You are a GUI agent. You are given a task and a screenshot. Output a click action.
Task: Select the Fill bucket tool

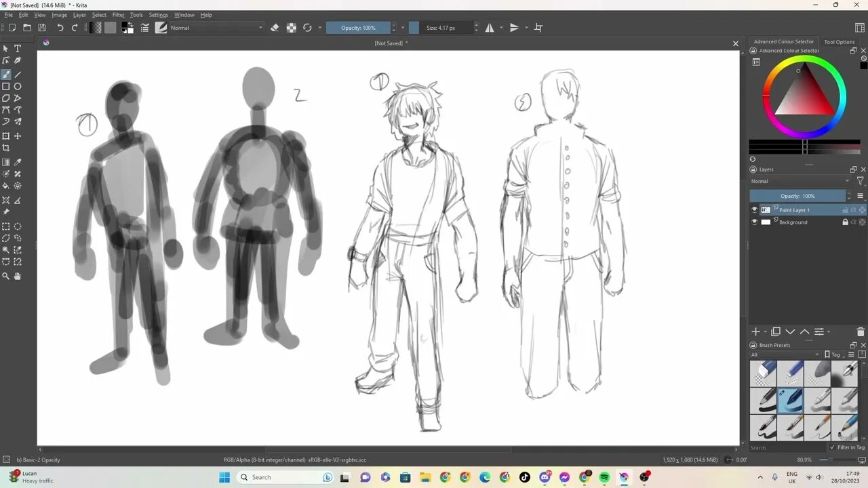click(6, 186)
